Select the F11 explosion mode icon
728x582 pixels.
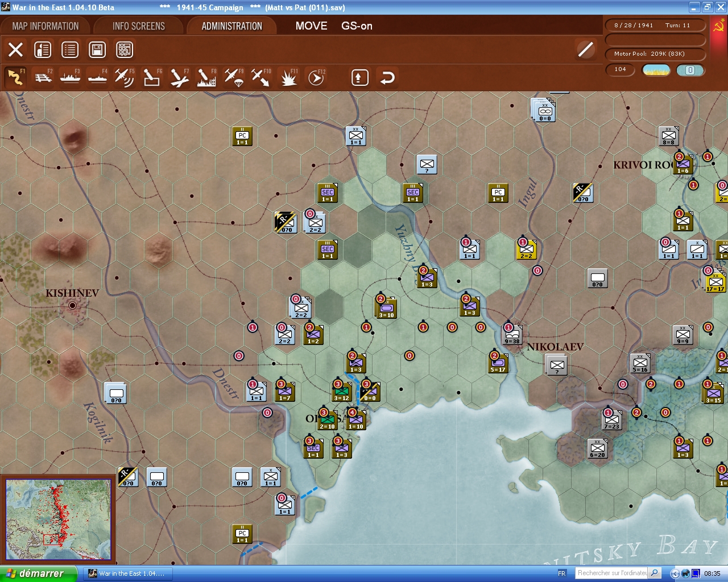click(288, 77)
